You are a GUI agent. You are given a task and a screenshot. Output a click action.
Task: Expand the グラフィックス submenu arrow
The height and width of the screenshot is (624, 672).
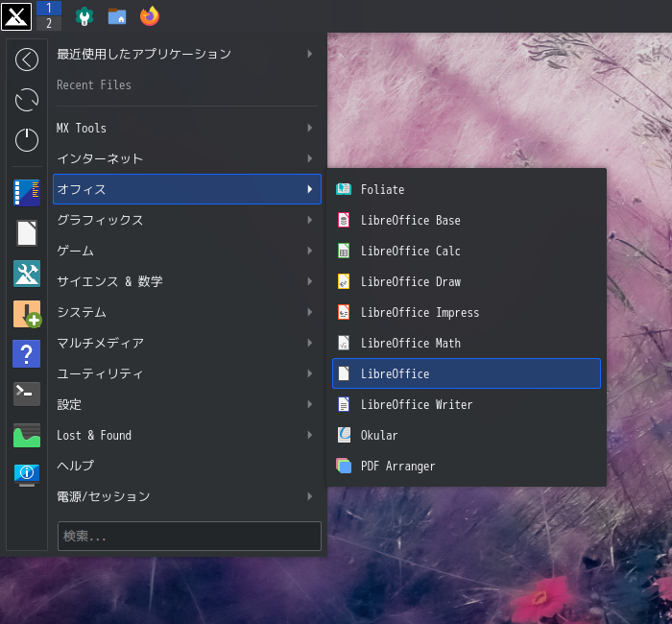[x=310, y=220]
